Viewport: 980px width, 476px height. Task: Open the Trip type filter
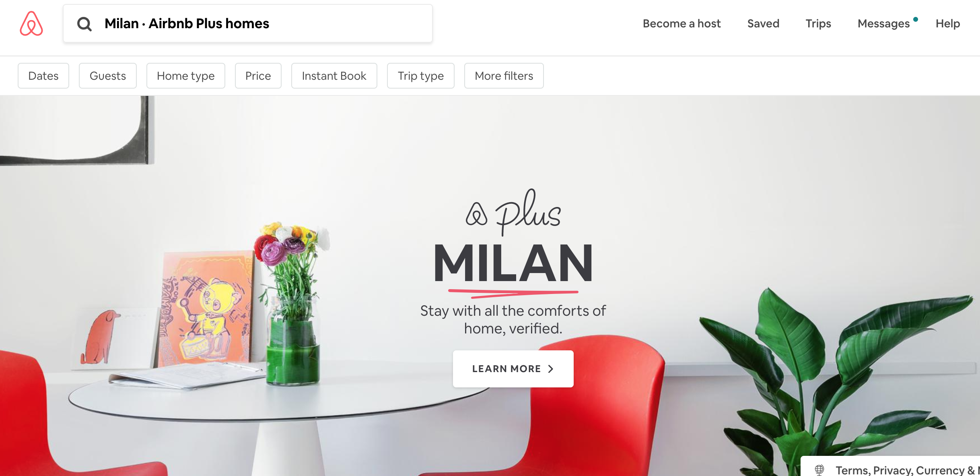coord(421,76)
